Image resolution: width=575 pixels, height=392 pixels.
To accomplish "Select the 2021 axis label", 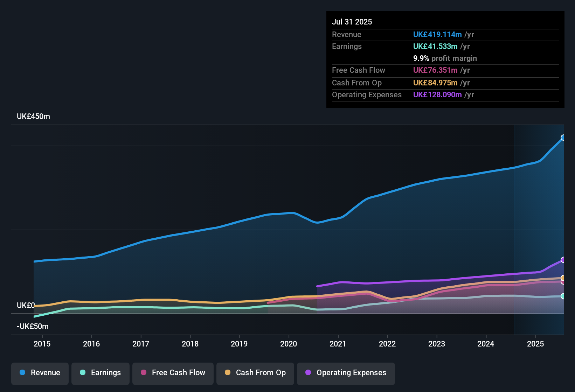I will tap(338, 344).
